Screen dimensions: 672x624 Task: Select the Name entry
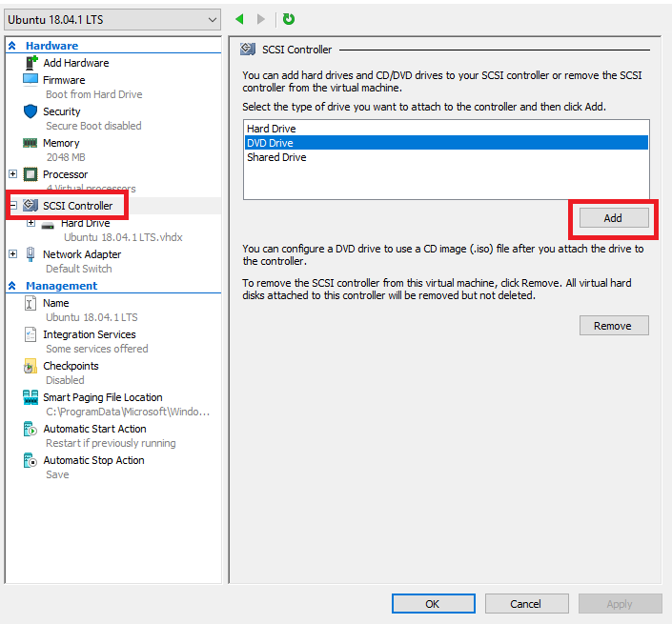pyautogui.click(x=55, y=303)
